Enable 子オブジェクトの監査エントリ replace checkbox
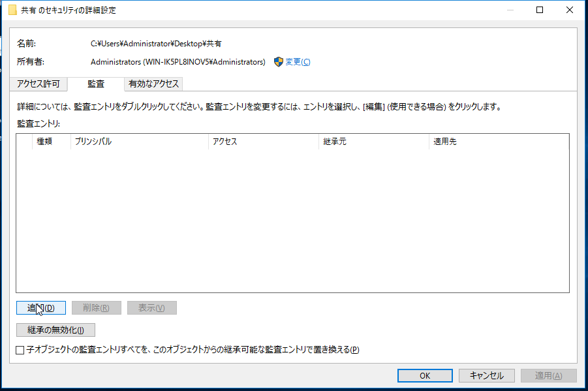Image resolution: width=588 pixels, height=391 pixels. [x=20, y=350]
